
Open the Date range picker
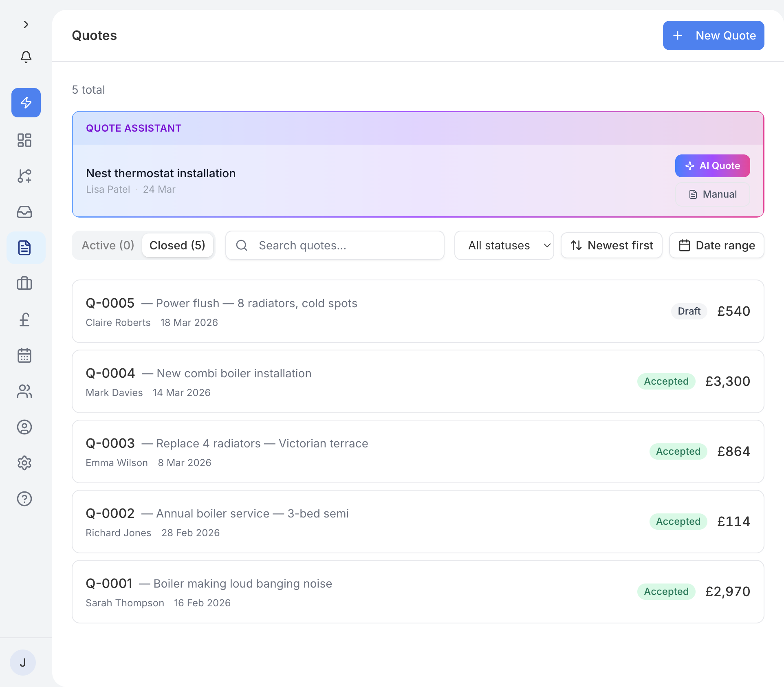[x=716, y=245]
